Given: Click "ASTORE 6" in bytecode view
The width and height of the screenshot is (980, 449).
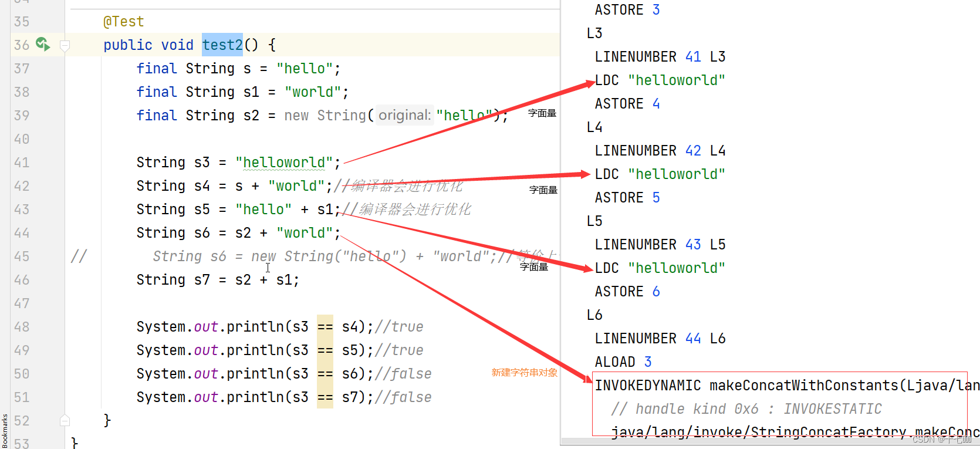Looking at the screenshot, I should click(x=627, y=292).
